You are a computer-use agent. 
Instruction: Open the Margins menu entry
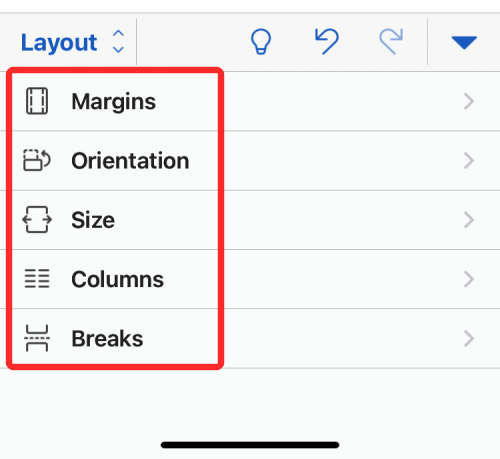(x=250, y=101)
